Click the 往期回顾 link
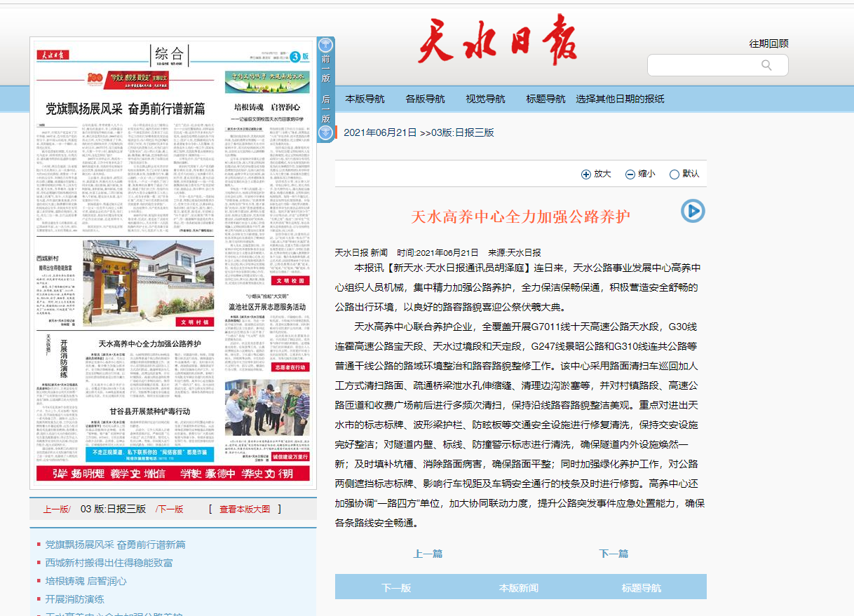 coord(768,43)
